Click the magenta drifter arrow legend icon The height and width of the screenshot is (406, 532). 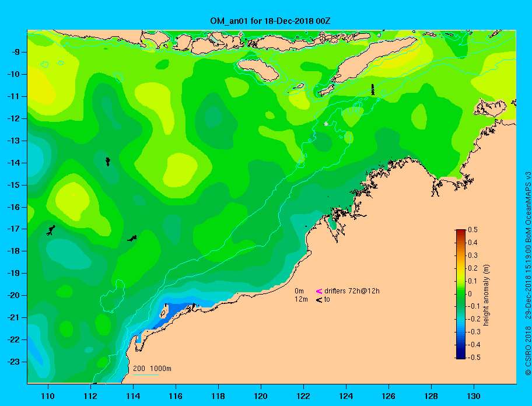[319, 291]
